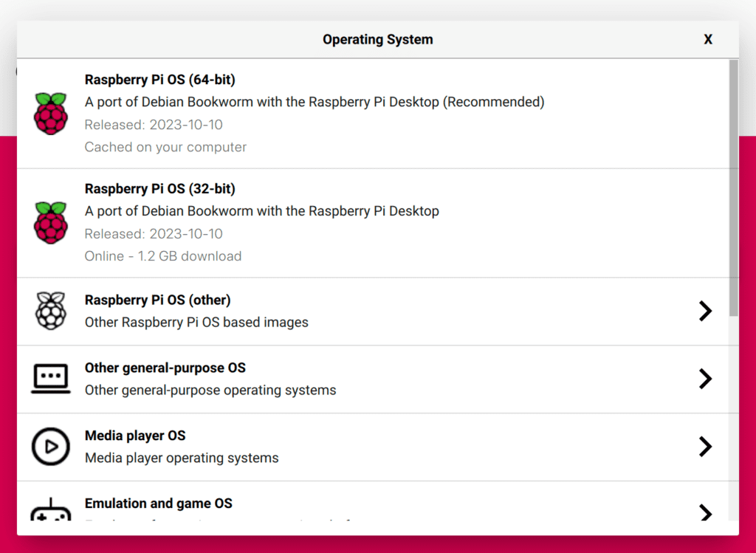Image resolution: width=756 pixels, height=553 pixels.
Task: Expand the Emulation and game OS chevron
Action: (x=705, y=512)
